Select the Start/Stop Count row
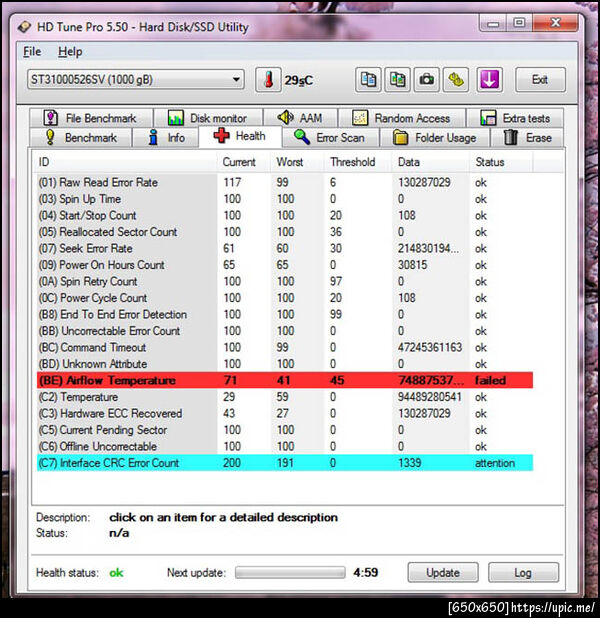 click(285, 216)
